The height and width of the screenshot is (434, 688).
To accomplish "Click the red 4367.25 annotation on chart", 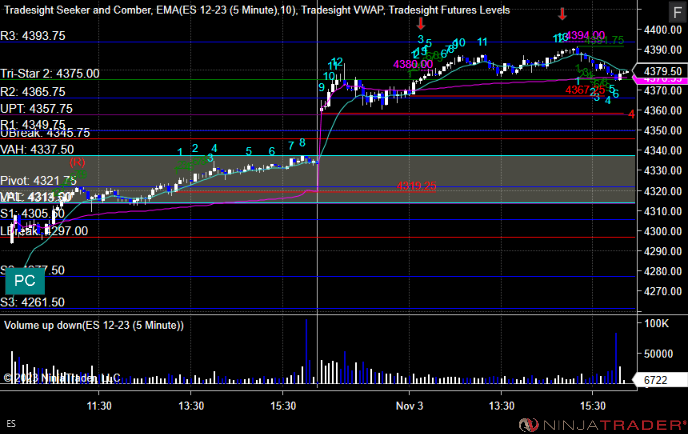I will (585, 90).
